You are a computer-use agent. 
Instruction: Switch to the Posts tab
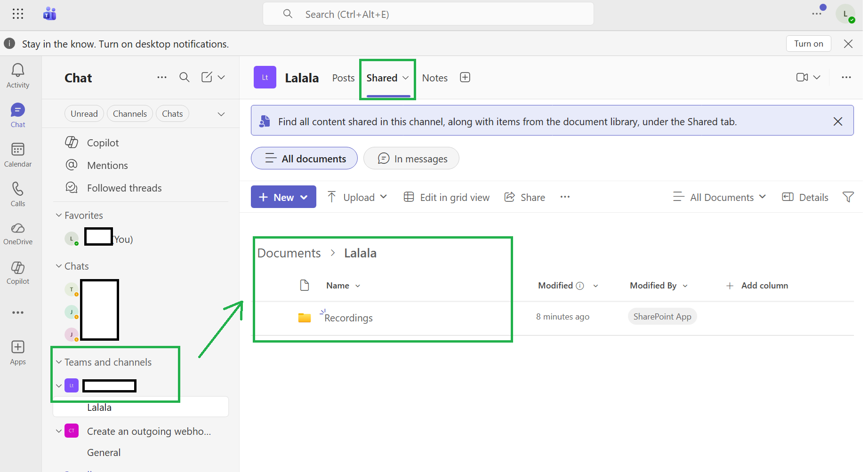tap(343, 78)
